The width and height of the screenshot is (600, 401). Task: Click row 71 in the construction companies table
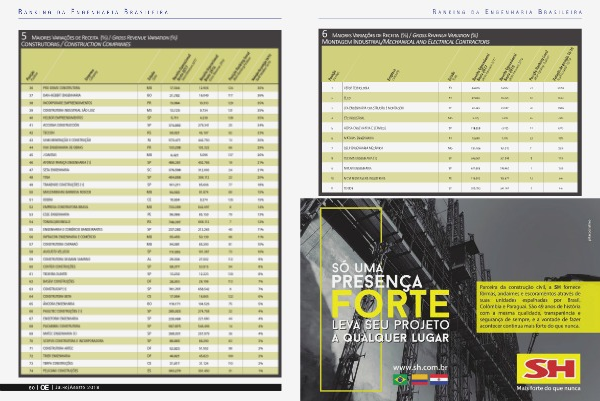150,348
